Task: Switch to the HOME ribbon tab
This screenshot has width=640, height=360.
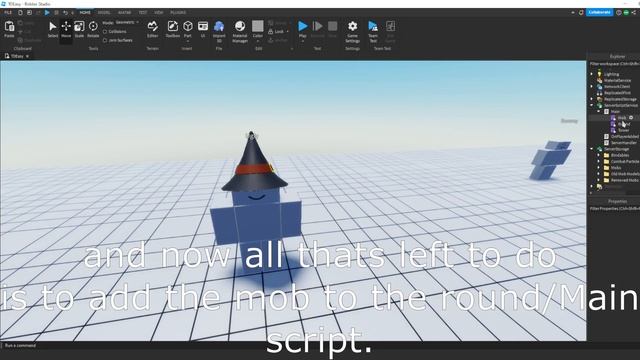Action: click(x=85, y=13)
